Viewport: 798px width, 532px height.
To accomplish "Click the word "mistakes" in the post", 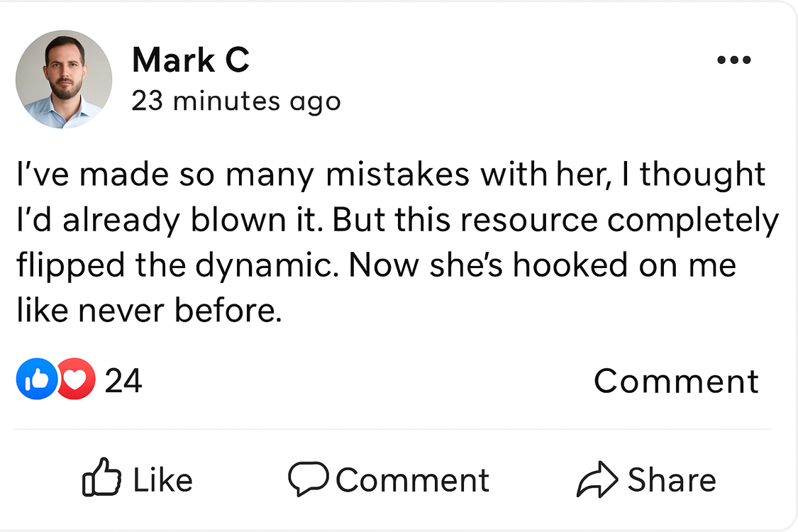I will tap(397, 175).
